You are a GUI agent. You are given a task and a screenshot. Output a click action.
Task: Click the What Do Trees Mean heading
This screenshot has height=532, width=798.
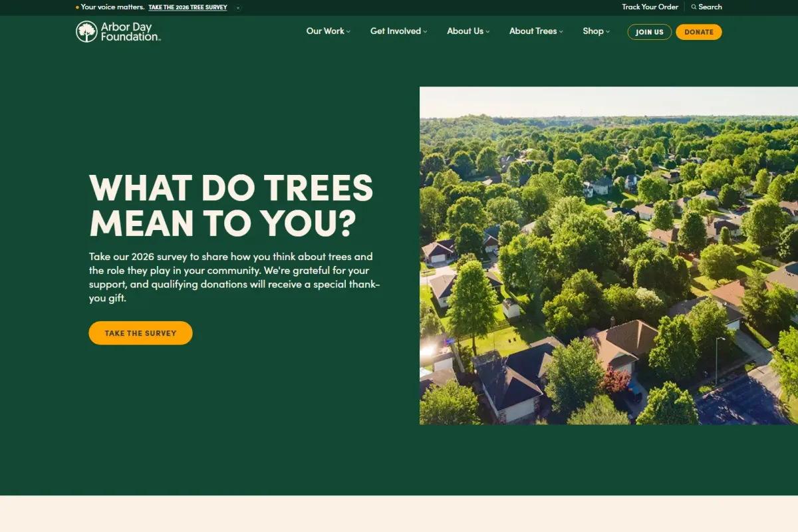point(231,205)
